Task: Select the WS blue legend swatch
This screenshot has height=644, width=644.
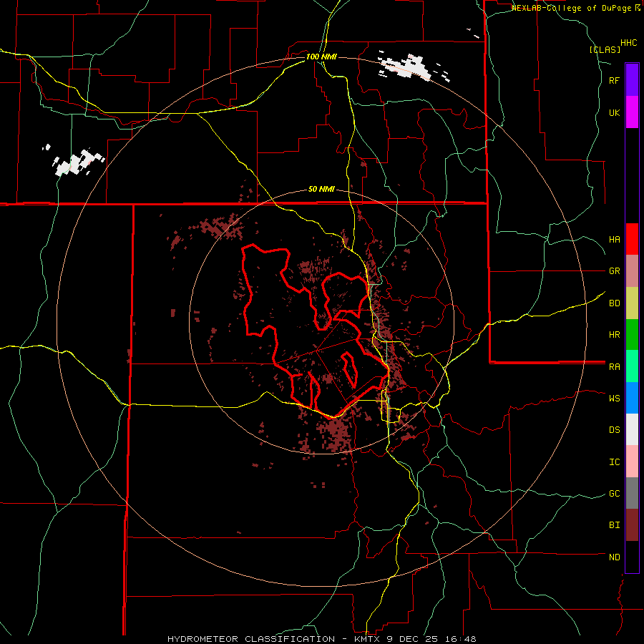Action: 632,399
